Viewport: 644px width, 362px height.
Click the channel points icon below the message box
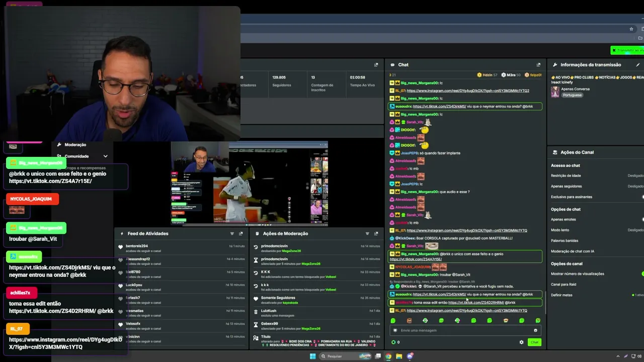pyautogui.click(x=393, y=342)
